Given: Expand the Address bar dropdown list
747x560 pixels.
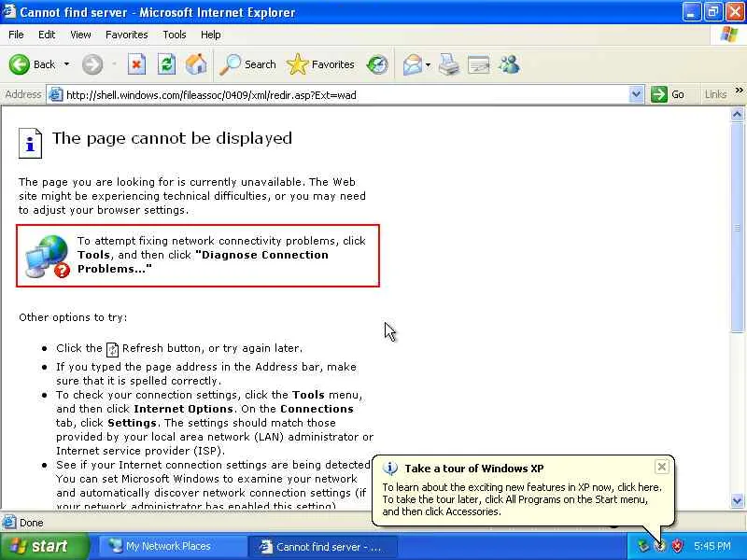Looking at the screenshot, I should [x=636, y=95].
